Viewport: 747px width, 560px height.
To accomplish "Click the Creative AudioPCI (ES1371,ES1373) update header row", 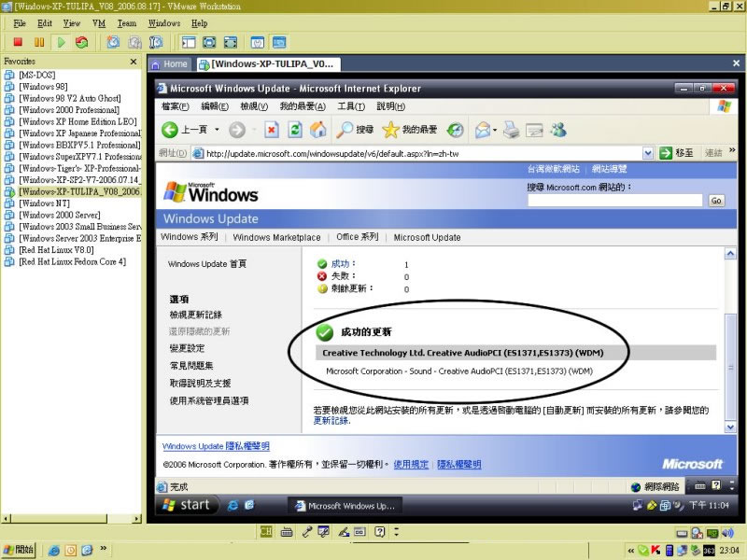I will point(515,353).
